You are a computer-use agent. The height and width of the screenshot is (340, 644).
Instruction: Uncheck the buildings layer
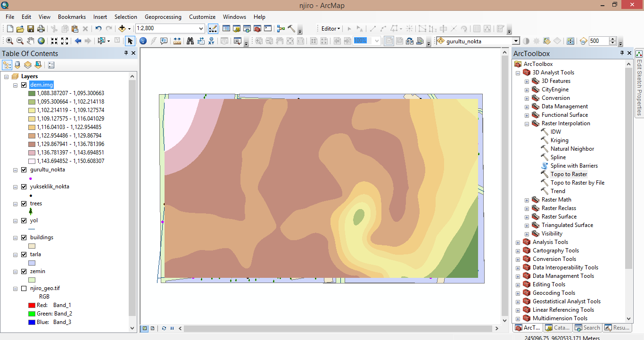[24, 237]
